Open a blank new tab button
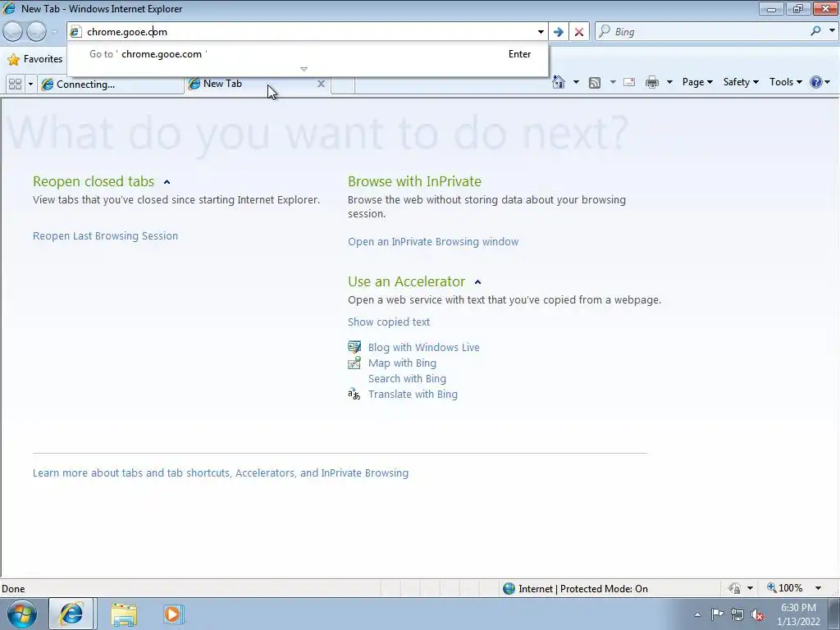 point(343,84)
